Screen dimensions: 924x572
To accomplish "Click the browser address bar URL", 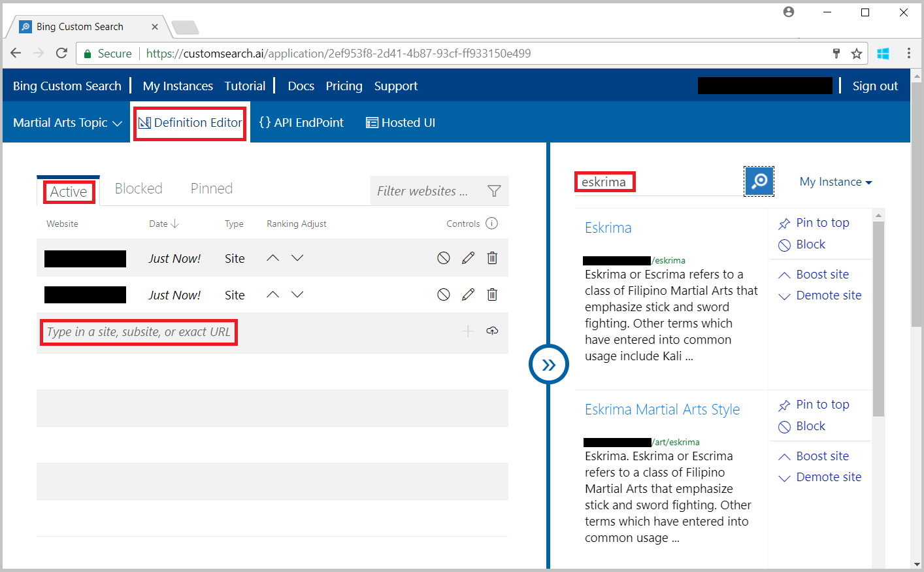I will (x=338, y=54).
